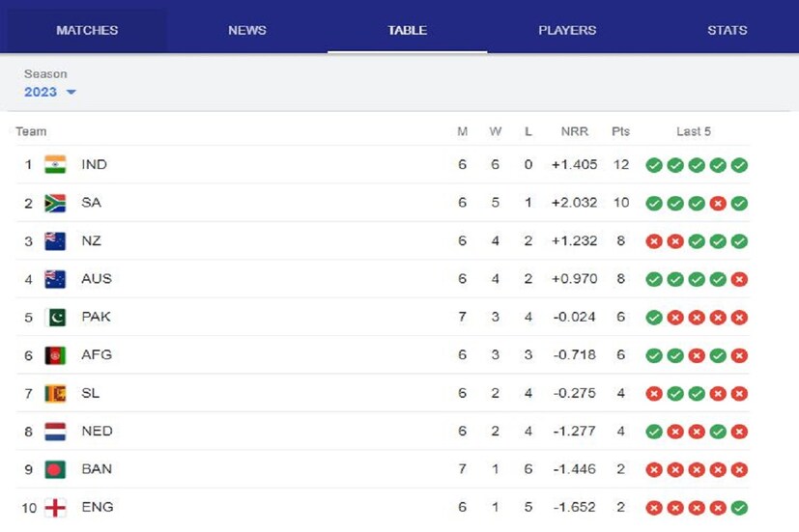Select the STATS tab
The height and width of the screenshot is (532, 799).
(x=727, y=30)
